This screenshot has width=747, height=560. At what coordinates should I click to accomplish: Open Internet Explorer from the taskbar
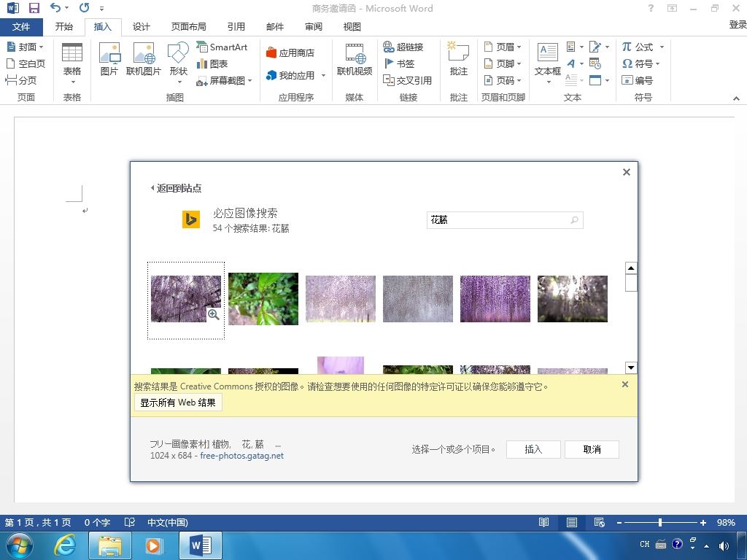coord(64,545)
